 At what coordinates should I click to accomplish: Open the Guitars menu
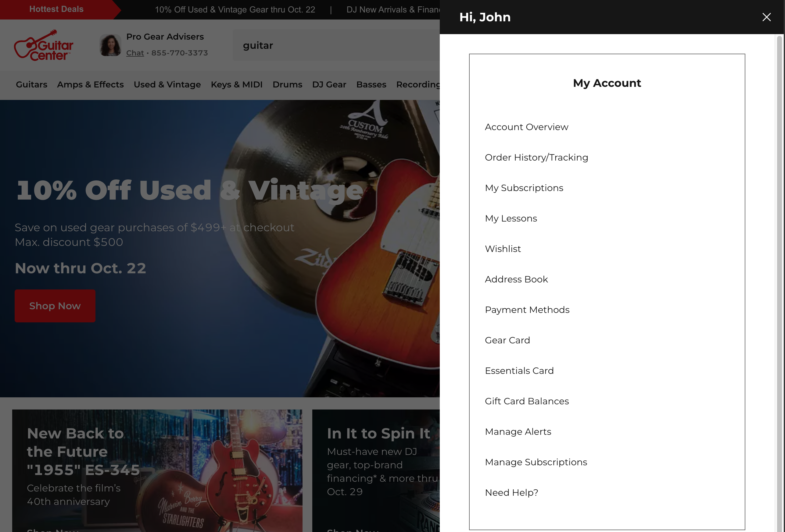coord(31,85)
